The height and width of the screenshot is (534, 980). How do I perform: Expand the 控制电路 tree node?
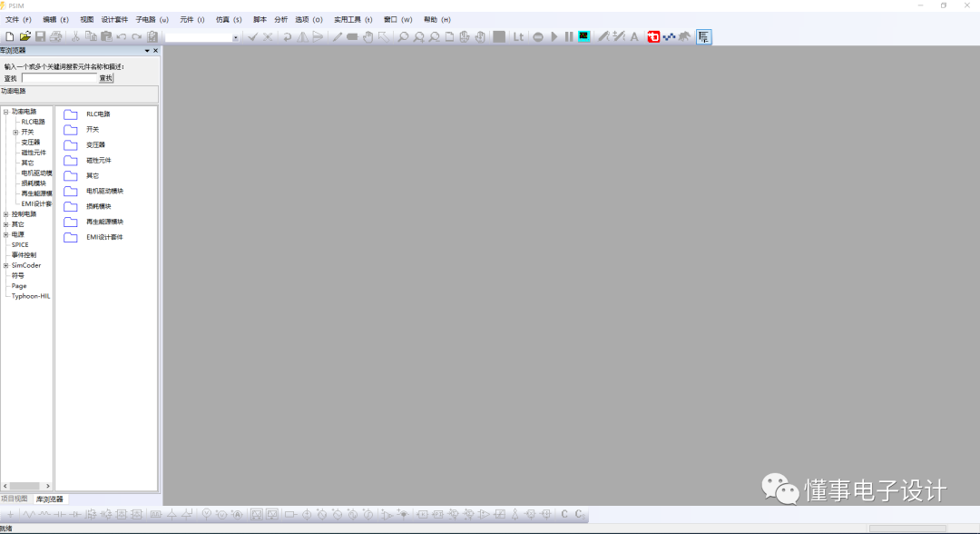pos(5,214)
